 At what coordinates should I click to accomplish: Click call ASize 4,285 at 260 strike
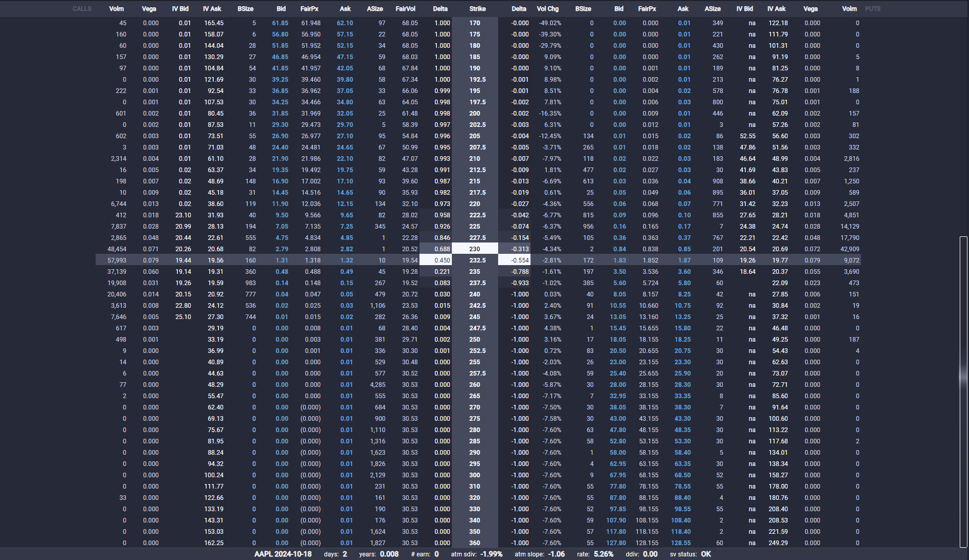(x=378, y=385)
